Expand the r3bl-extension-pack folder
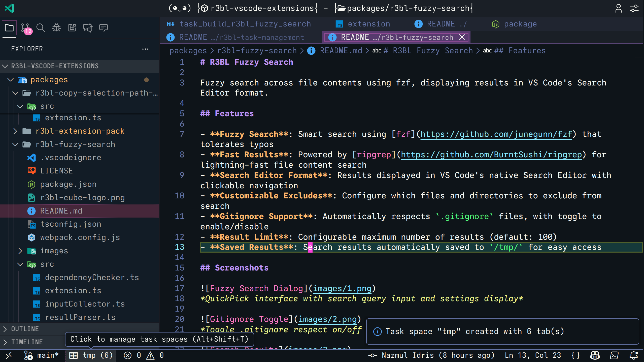Screen dimensions: 644x362 tap(80, 131)
